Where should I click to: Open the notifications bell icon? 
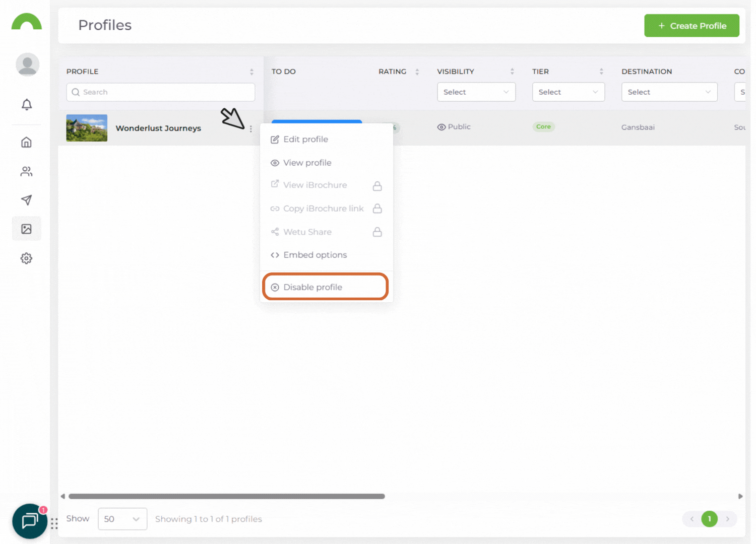[x=27, y=104]
